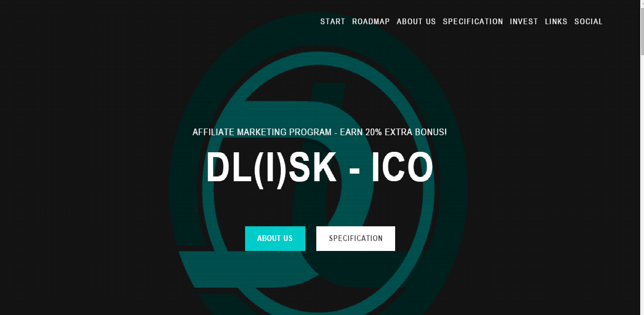The image size is (644, 315).
Task: Click the DL(I)SK - ICO headline
Action: pos(320,168)
